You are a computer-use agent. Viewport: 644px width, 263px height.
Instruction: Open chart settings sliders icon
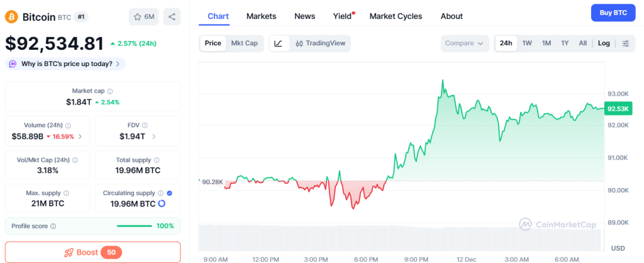click(625, 43)
